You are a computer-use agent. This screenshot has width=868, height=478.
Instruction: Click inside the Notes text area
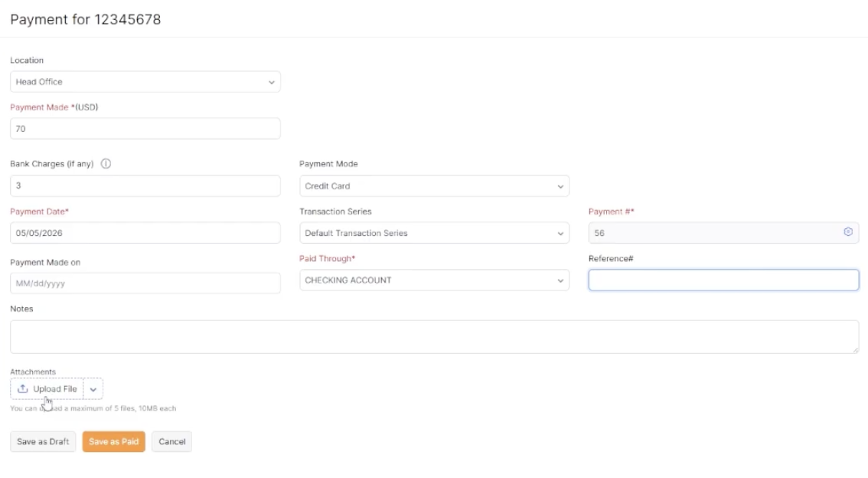tap(434, 337)
